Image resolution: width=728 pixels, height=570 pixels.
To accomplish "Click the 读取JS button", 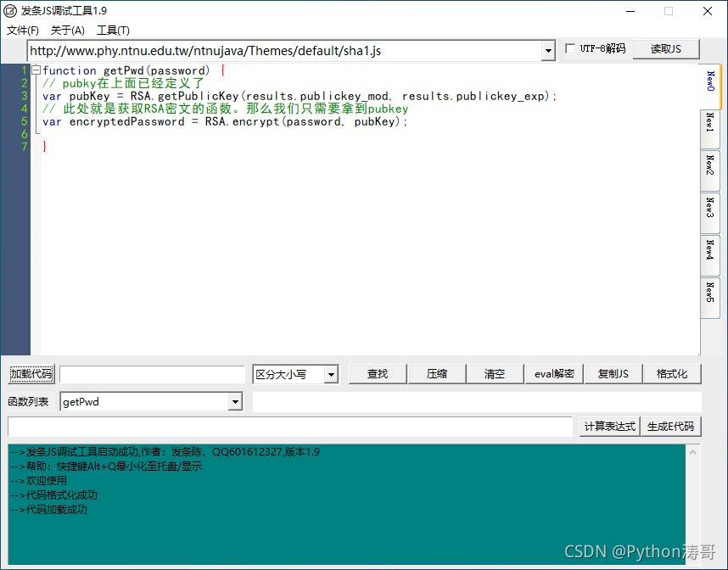I will [x=666, y=48].
